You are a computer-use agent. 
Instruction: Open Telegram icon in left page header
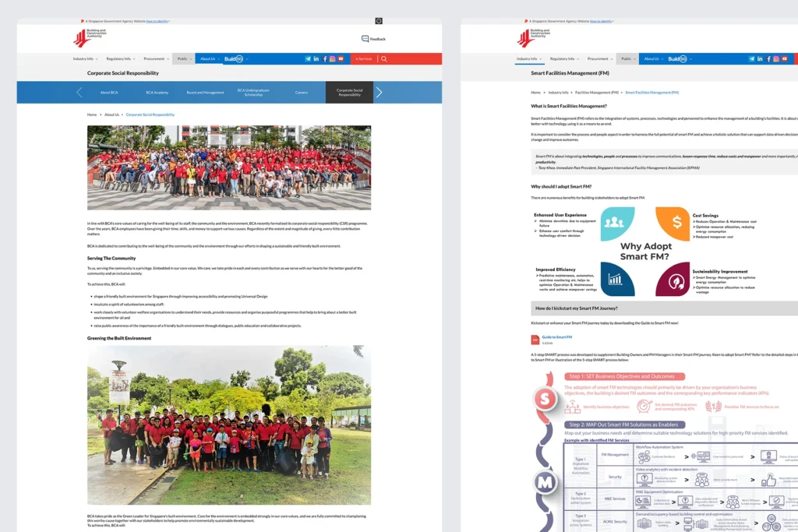pyautogui.click(x=308, y=59)
